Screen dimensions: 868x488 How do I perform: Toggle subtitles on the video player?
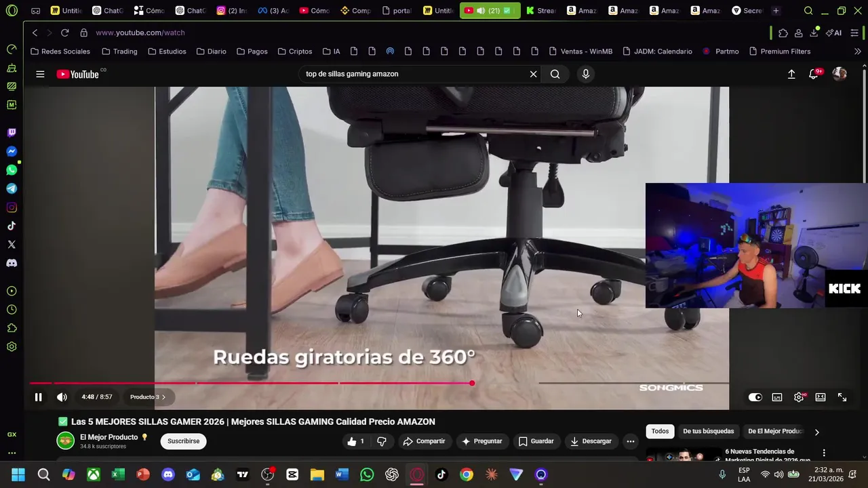point(777,397)
